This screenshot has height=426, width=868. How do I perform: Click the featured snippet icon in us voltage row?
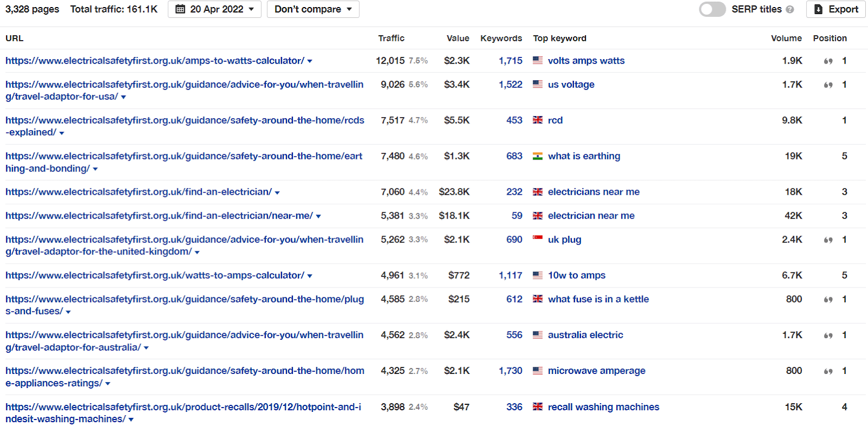[828, 85]
